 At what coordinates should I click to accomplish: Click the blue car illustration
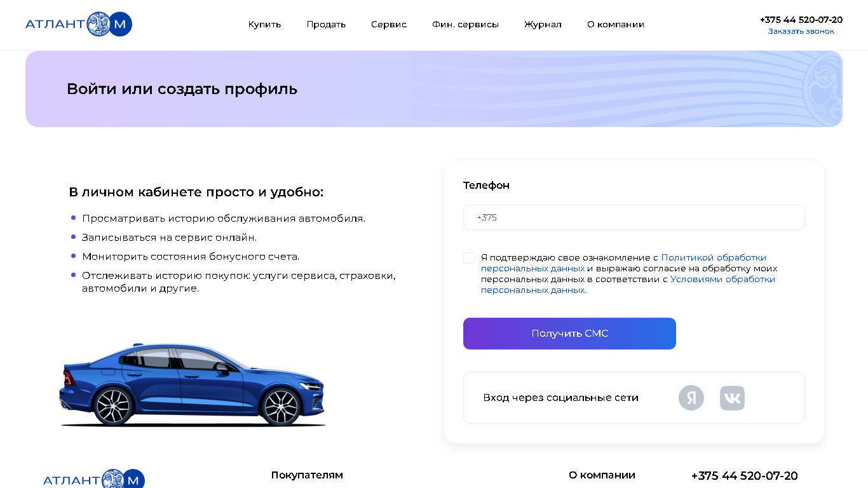tap(192, 384)
